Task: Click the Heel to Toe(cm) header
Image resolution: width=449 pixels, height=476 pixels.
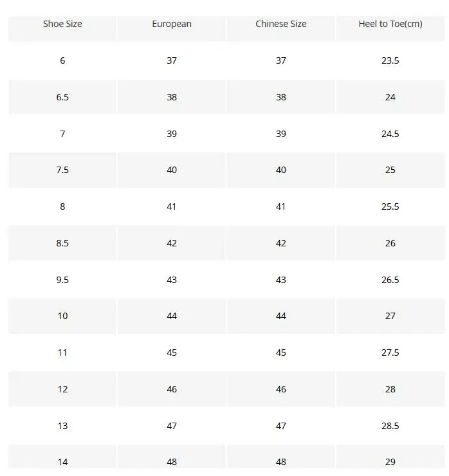Action: click(390, 24)
